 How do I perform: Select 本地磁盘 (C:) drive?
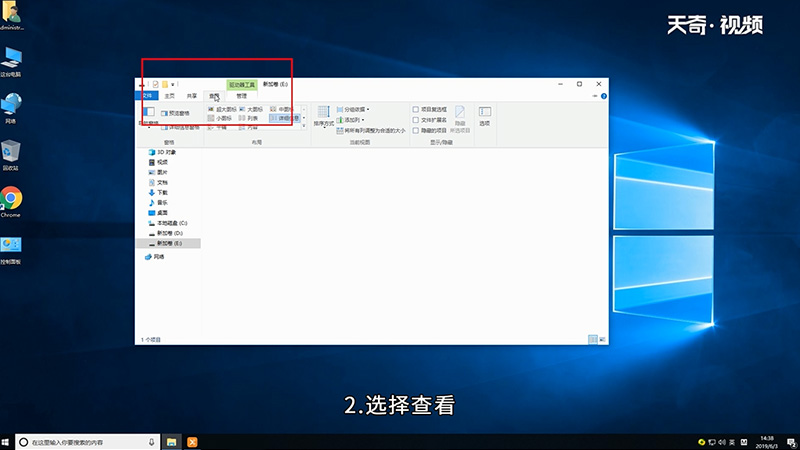(168, 223)
